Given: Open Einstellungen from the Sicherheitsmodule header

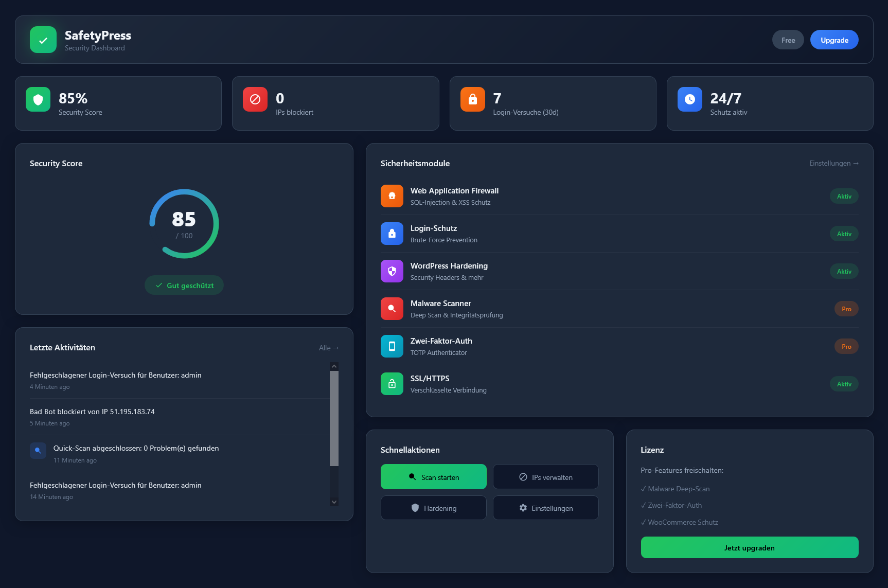Looking at the screenshot, I should point(833,163).
